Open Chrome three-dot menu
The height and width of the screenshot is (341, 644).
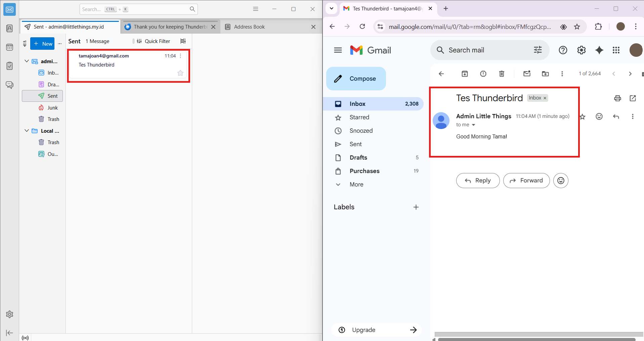(x=636, y=27)
